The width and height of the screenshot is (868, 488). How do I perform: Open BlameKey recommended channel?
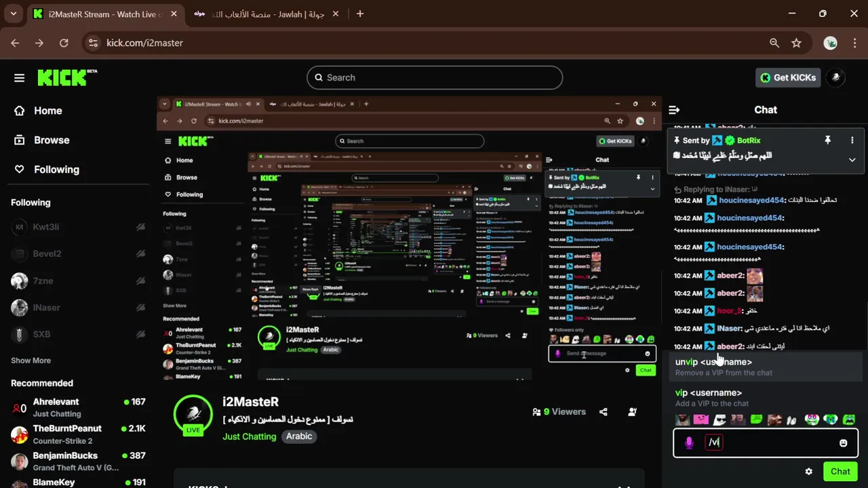coord(78,482)
